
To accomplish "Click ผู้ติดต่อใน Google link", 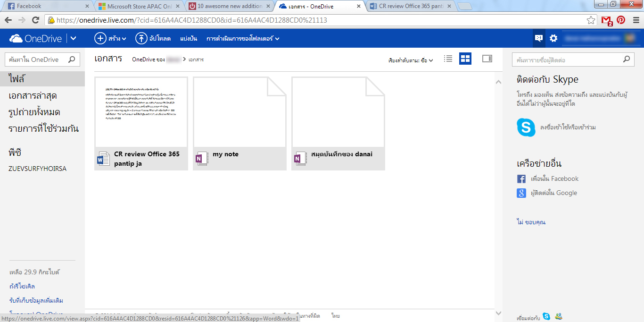I will point(554,193).
